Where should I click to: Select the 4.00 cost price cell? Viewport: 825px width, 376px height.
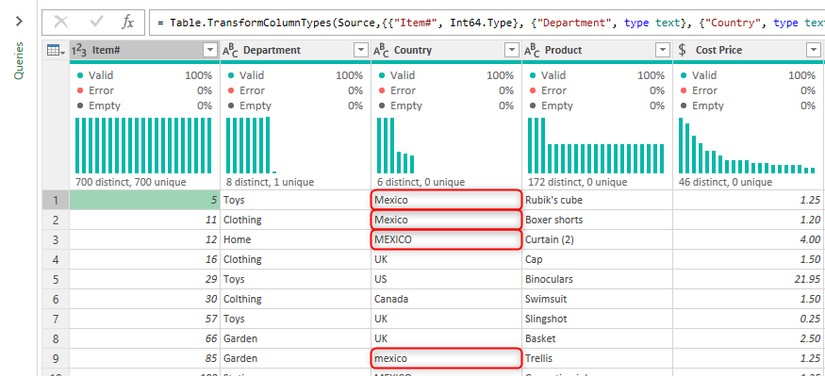point(749,239)
